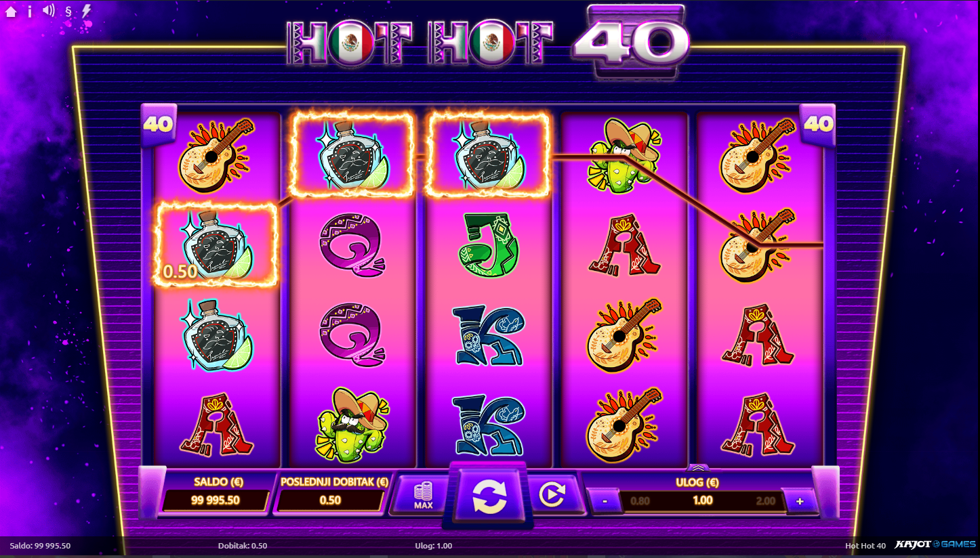This screenshot has height=558, width=980.
Task: Open the paragraph rules icon
Action: tap(68, 11)
